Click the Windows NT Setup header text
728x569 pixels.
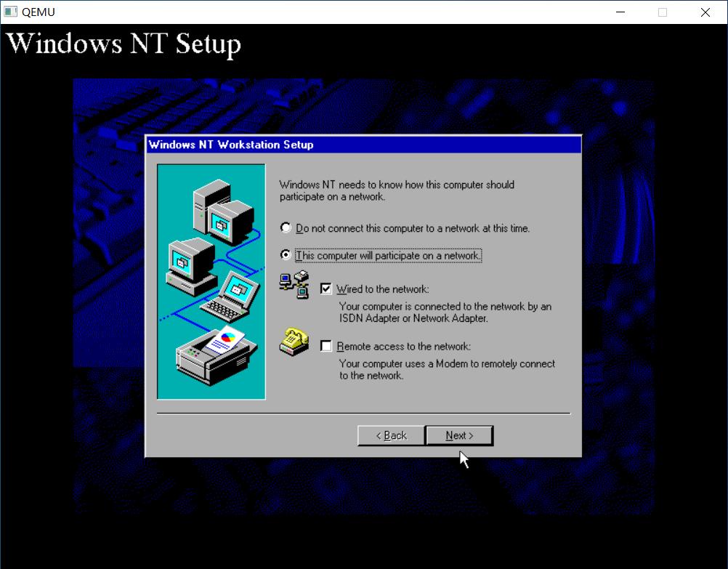click(x=124, y=44)
